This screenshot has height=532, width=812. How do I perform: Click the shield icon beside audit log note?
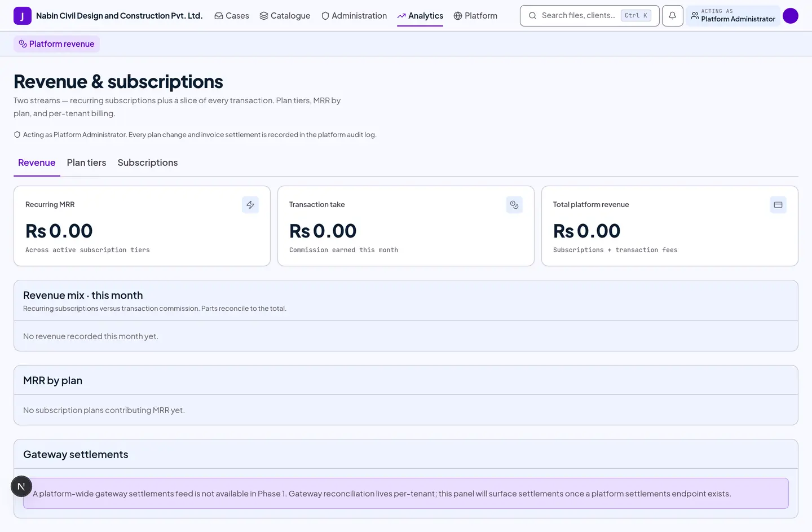pyautogui.click(x=17, y=135)
